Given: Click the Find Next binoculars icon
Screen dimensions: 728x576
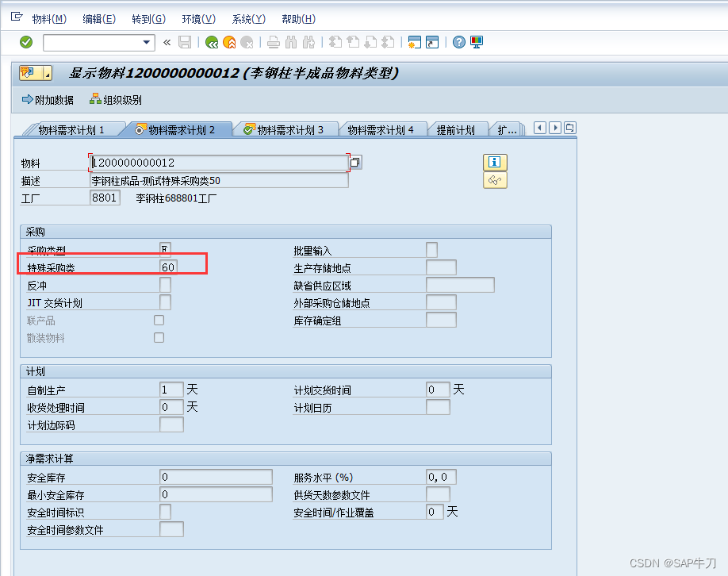Looking at the screenshot, I should pos(308,42).
